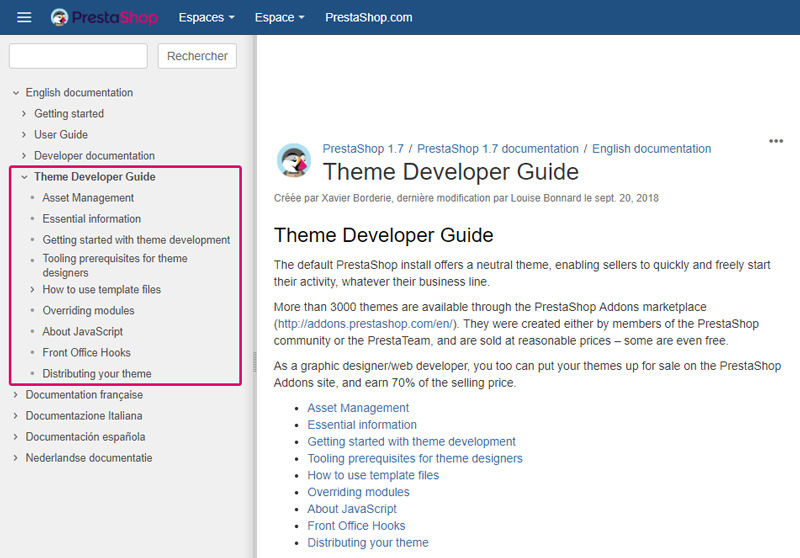Expand the Nederlandse documentatie node
Image resolution: width=800 pixels, height=558 pixels.
pos(16,458)
